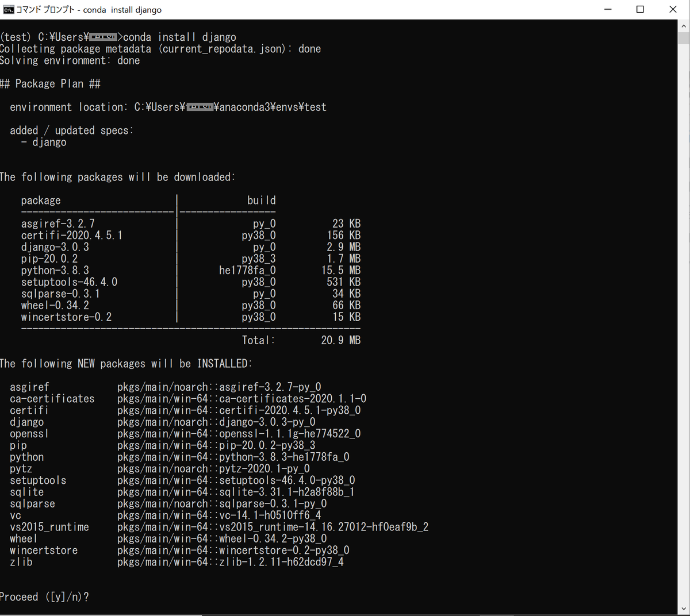The height and width of the screenshot is (616, 690).
Task: Click the 'Total:' label
Action: coord(258,340)
